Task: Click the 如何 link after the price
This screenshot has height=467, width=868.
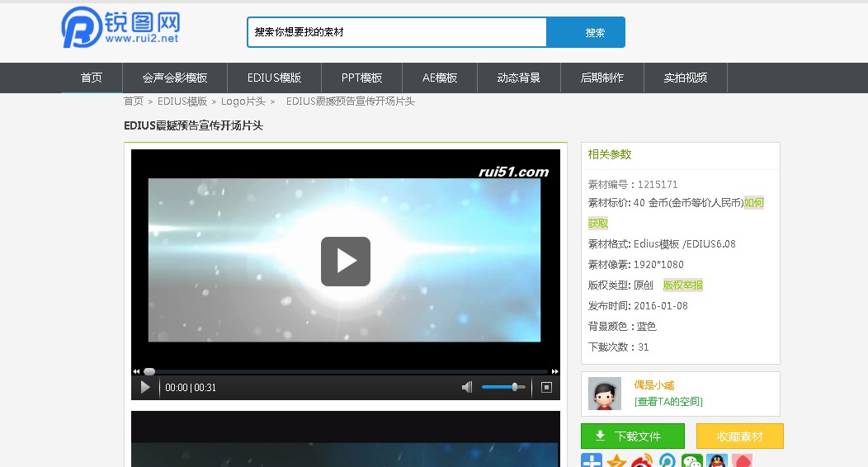Action: tap(754, 202)
